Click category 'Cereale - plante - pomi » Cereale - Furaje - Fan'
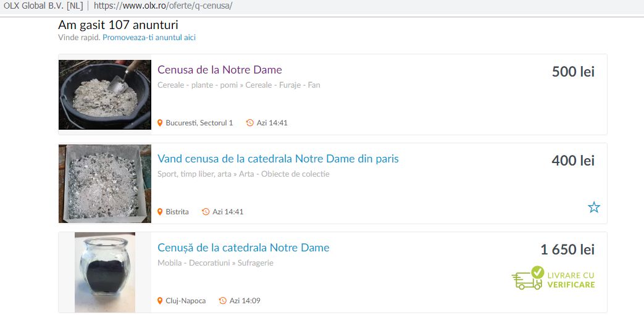This screenshot has width=644, height=315. [238, 85]
